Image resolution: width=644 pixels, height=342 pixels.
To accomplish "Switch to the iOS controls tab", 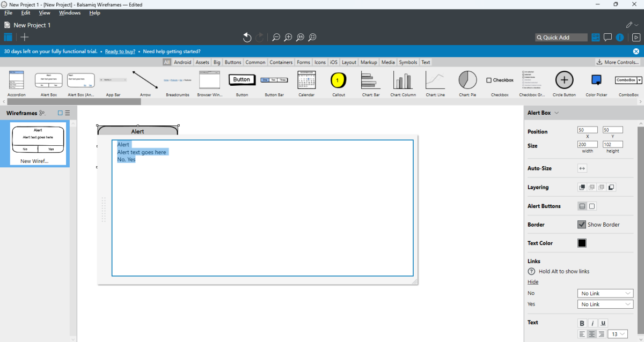I will point(333,62).
